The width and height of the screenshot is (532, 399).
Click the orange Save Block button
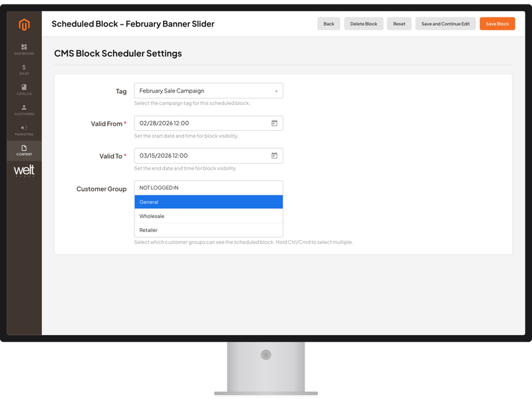(x=496, y=23)
